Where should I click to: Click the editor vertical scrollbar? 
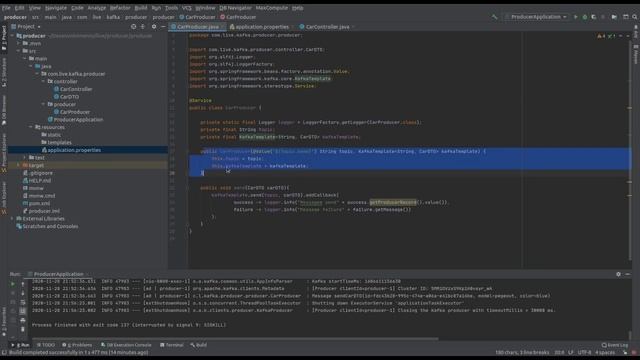pyautogui.click(x=630, y=149)
